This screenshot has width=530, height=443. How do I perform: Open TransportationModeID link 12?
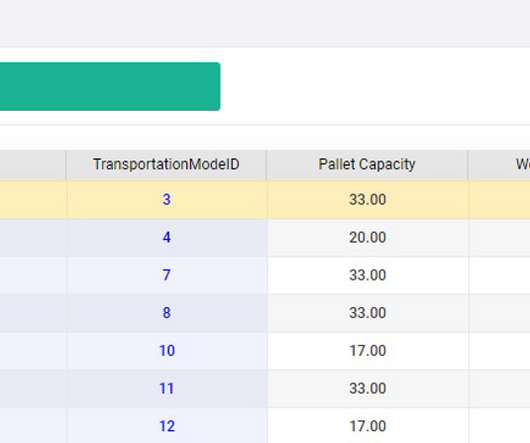click(167, 426)
